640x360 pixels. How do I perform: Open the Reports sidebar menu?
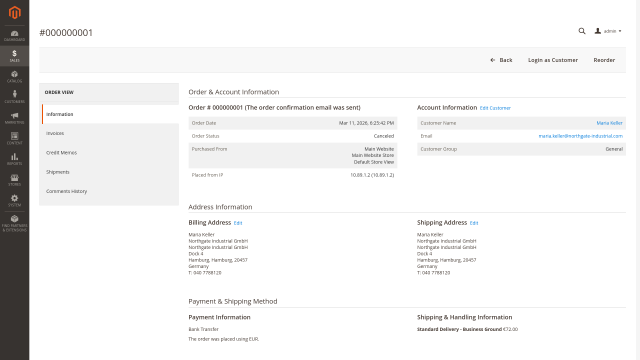[x=15, y=159]
